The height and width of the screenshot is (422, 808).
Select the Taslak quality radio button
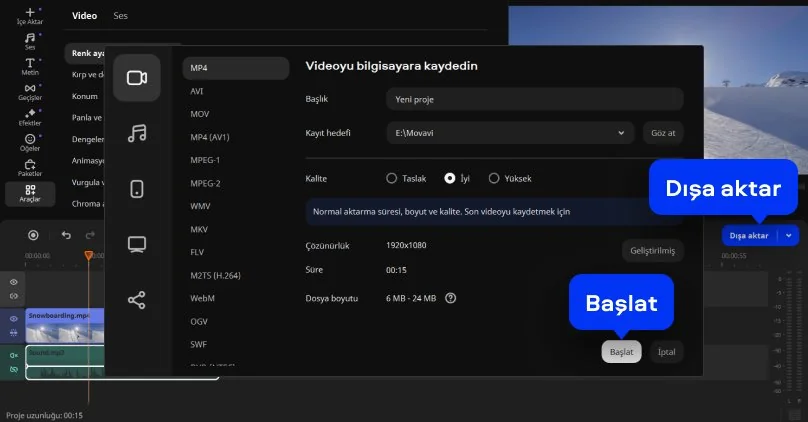click(392, 178)
